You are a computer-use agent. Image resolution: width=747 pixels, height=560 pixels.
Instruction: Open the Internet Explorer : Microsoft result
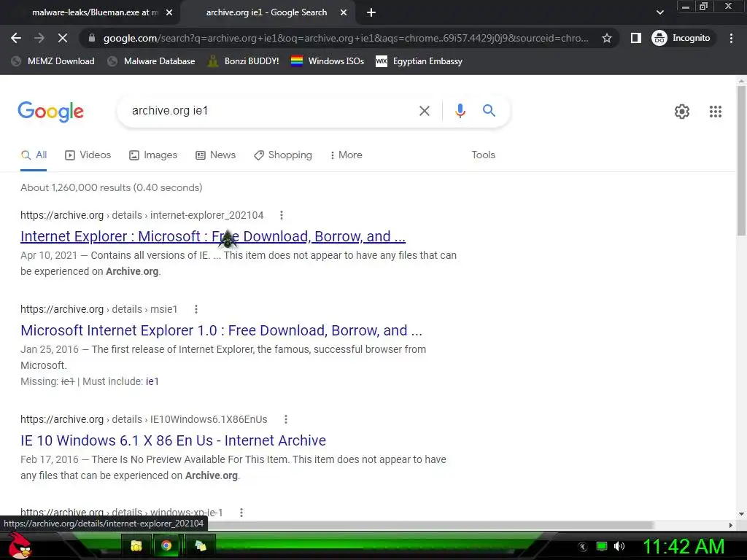point(213,236)
